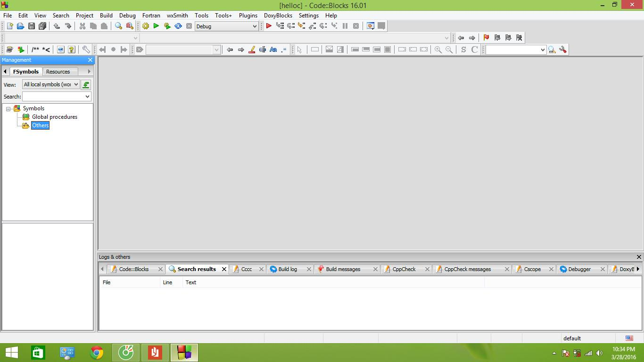644x362 pixels.
Task: Switch to the Build log tab
Action: click(288, 269)
